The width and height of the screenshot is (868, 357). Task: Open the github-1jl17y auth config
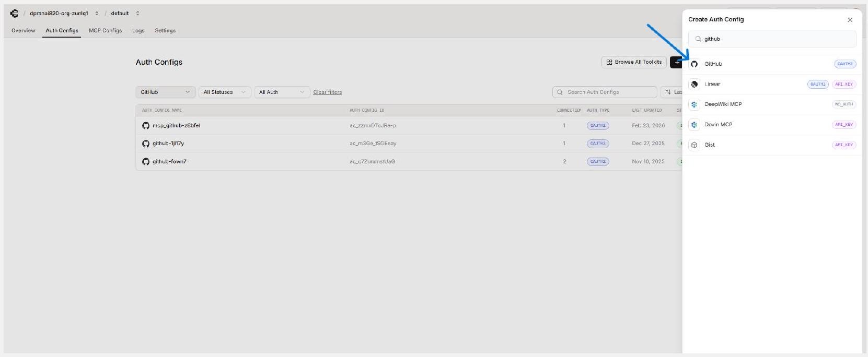168,144
